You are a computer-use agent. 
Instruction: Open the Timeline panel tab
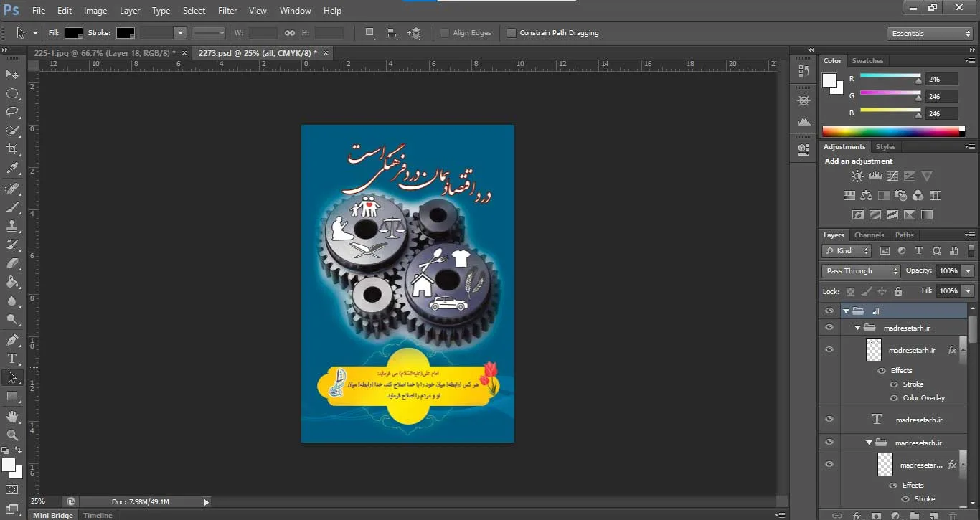coord(98,516)
